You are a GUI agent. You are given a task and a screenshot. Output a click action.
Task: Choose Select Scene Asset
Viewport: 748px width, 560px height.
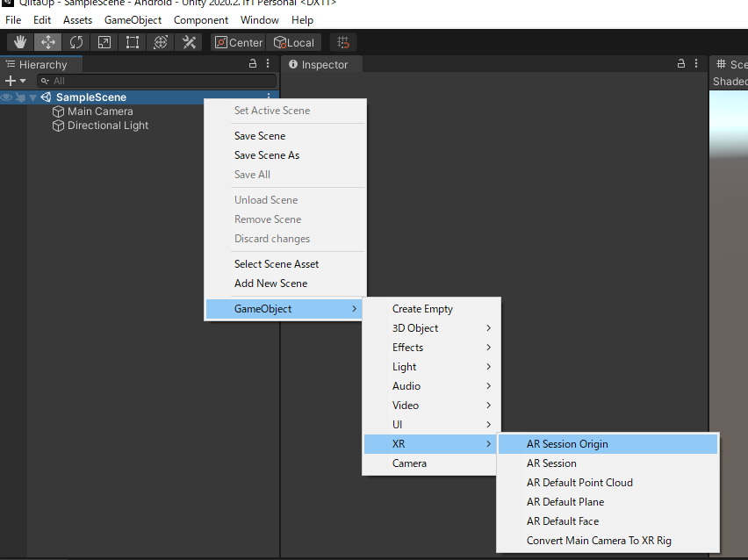pos(285,264)
